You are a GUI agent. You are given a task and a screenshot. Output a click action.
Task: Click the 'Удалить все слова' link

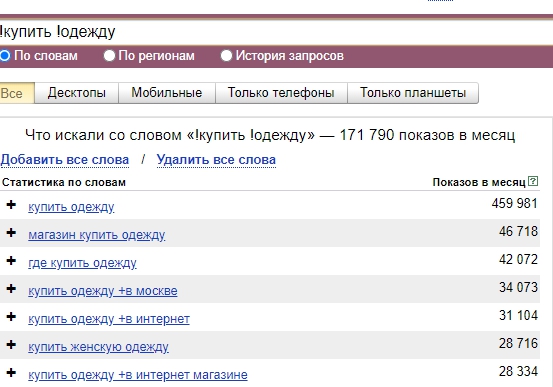(x=216, y=160)
